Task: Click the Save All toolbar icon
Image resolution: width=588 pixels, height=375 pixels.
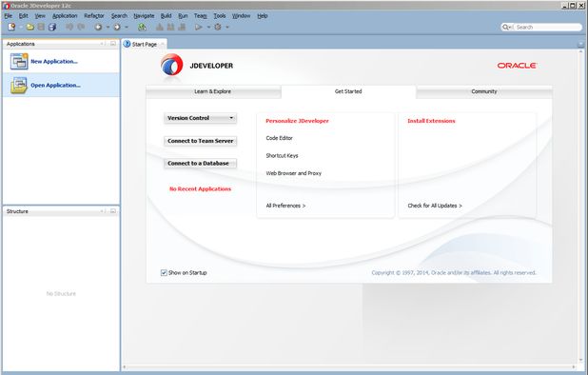Action: 52,27
